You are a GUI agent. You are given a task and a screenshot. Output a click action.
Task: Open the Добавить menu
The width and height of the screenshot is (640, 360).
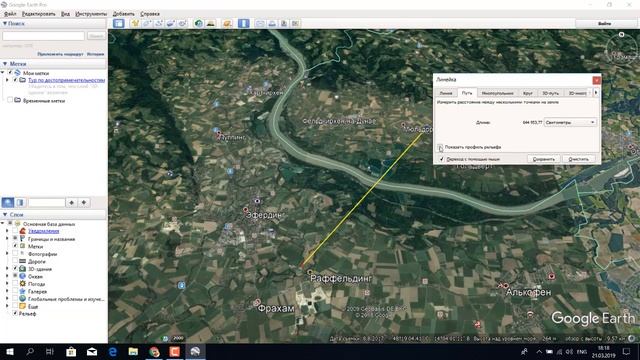[x=123, y=13]
